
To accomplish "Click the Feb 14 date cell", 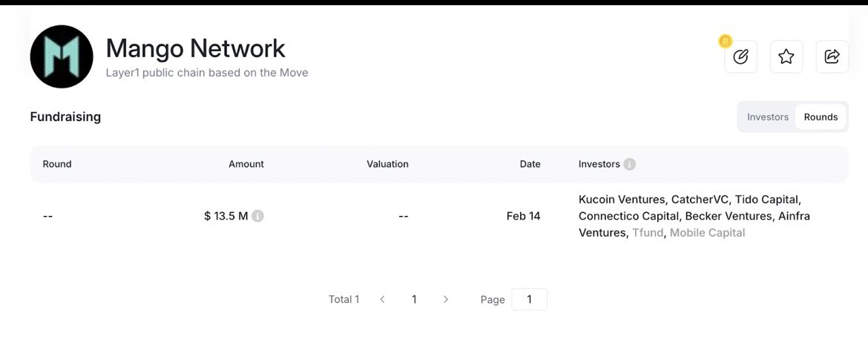I will coord(523,216).
